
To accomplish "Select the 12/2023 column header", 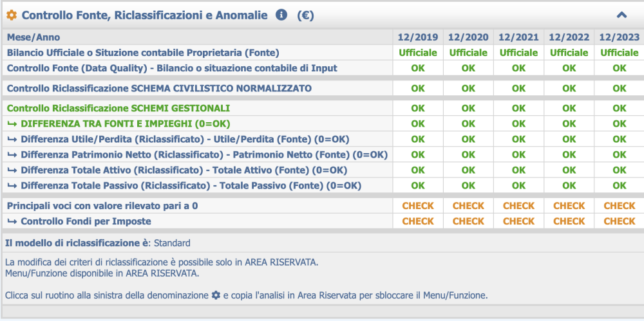I will pyautogui.click(x=619, y=37).
